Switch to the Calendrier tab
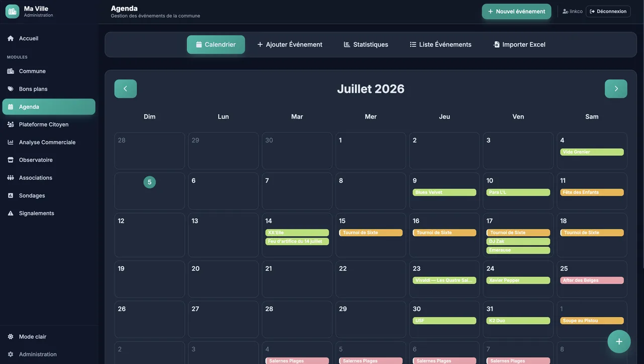Screen dimensions: 644x364 216,44
